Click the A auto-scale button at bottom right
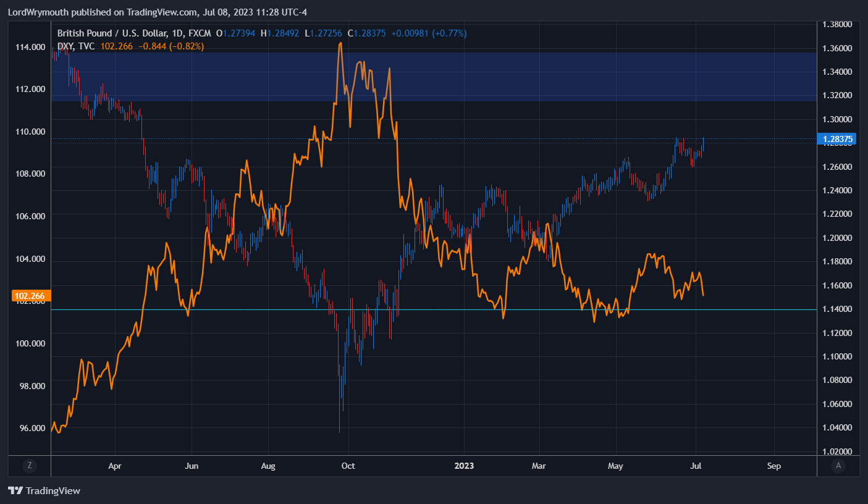 click(838, 466)
